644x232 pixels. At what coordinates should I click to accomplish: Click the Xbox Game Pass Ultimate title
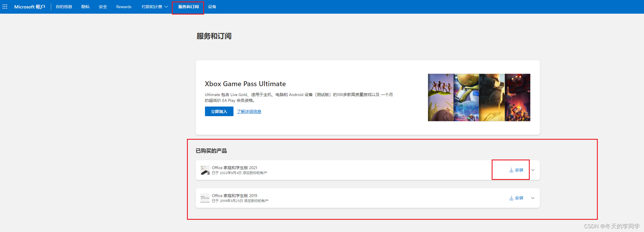coord(245,84)
